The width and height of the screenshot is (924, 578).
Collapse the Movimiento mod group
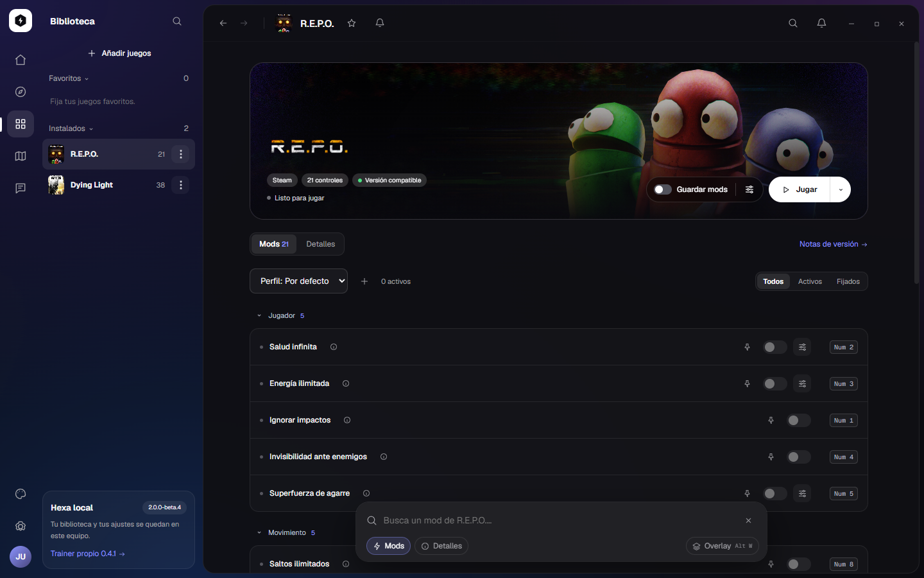pos(286,532)
